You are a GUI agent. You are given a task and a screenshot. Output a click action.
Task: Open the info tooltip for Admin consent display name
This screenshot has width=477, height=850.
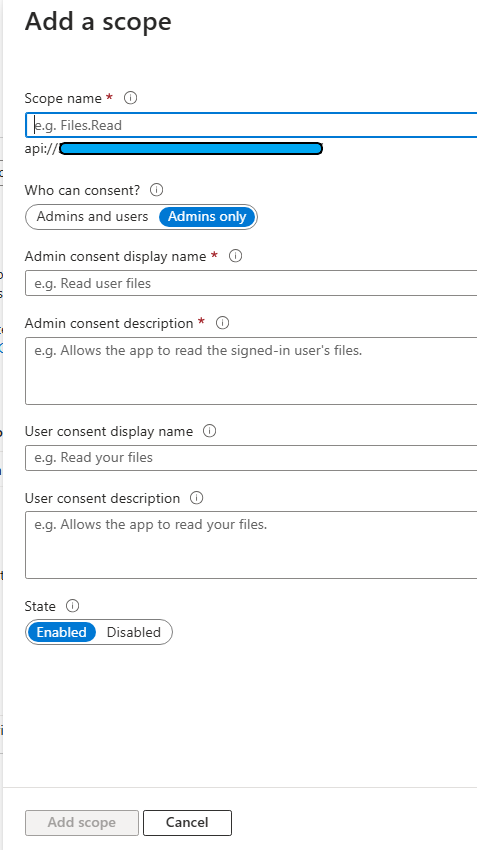235,256
